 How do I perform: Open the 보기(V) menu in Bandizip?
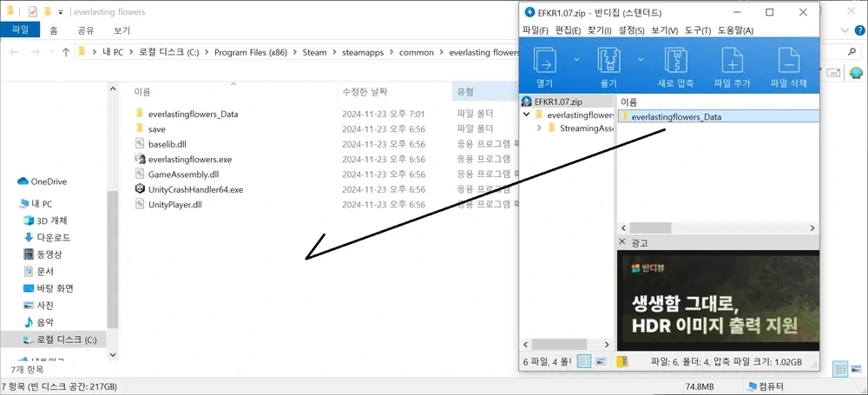tap(664, 30)
